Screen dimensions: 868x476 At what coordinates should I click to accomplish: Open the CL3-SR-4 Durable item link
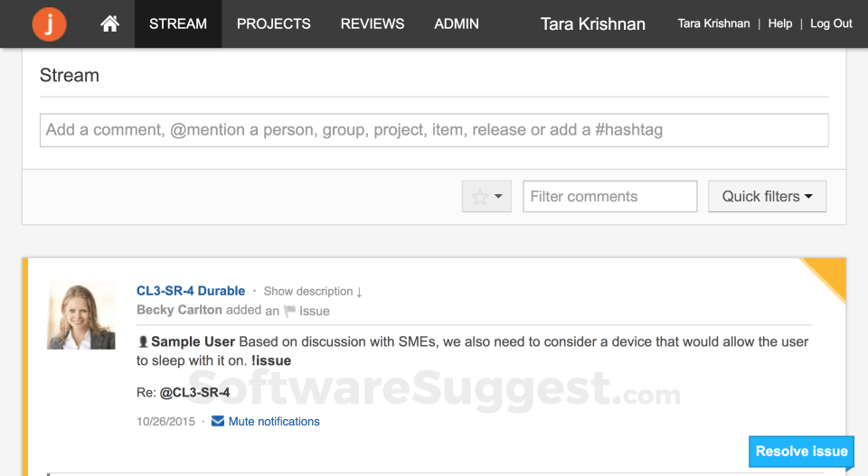[191, 291]
